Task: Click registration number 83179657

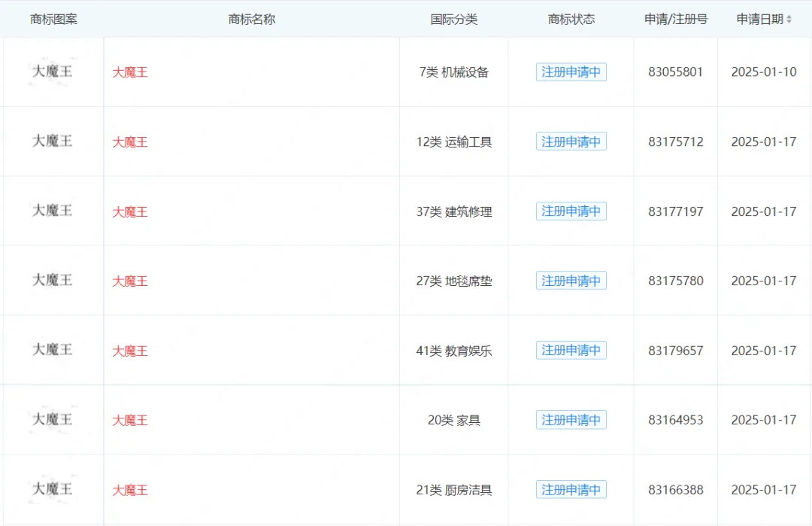Action: [676, 351]
